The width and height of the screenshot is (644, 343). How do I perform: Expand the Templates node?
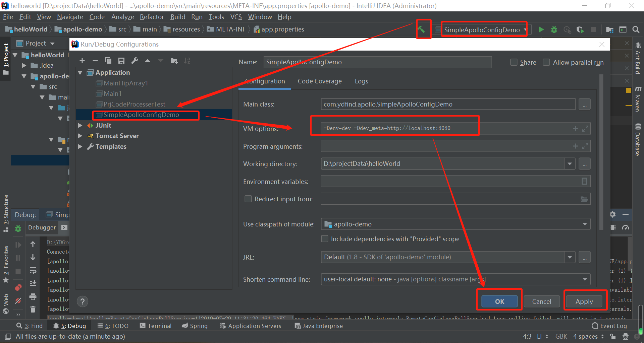pyautogui.click(x=80, y=146)
